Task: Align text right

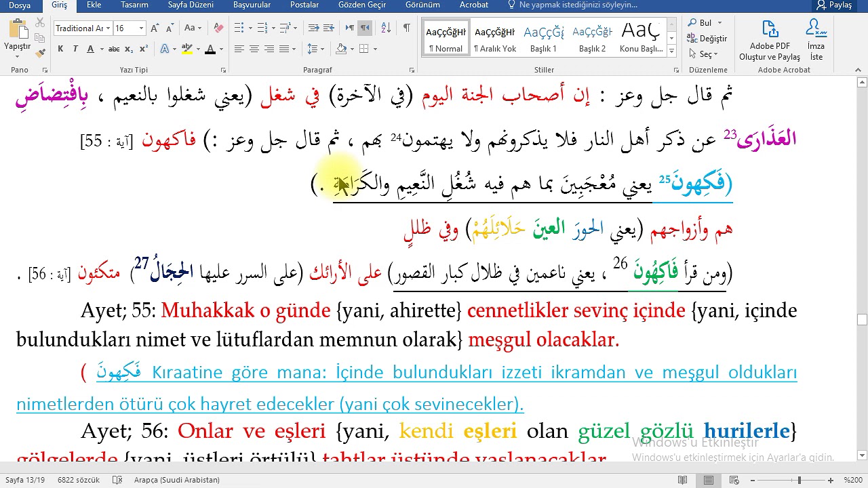Action: click(x=269, y=49)
